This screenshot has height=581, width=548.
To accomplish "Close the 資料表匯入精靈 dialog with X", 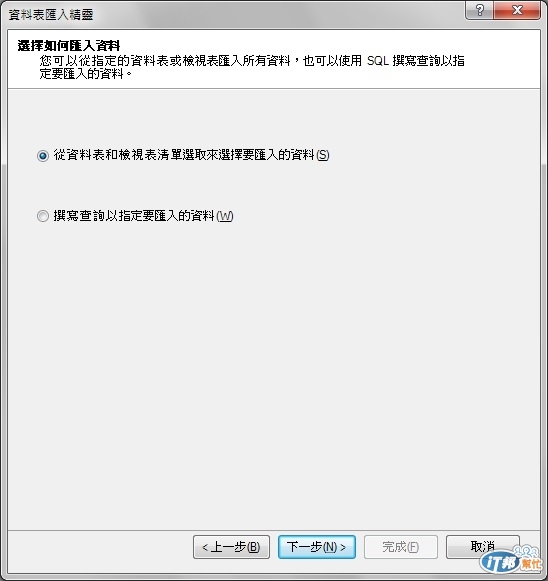I will pyautogui.click(x=517, y=10).
